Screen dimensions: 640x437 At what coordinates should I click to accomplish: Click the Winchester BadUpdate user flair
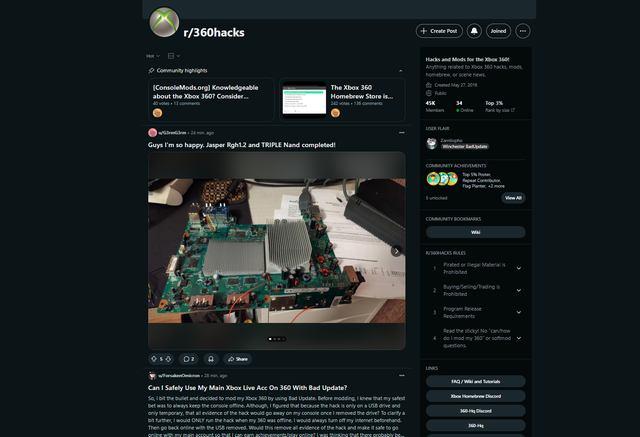[x=464, y=146]
